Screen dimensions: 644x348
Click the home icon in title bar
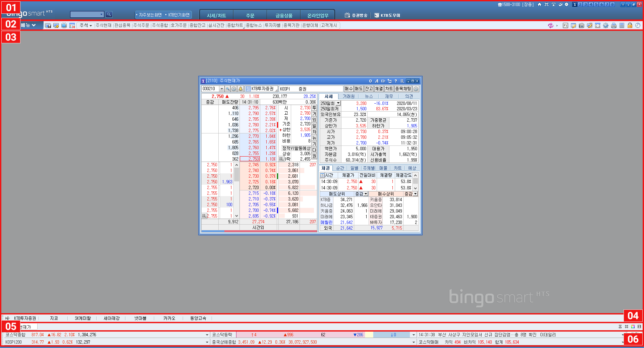click(x=539, y=5)
